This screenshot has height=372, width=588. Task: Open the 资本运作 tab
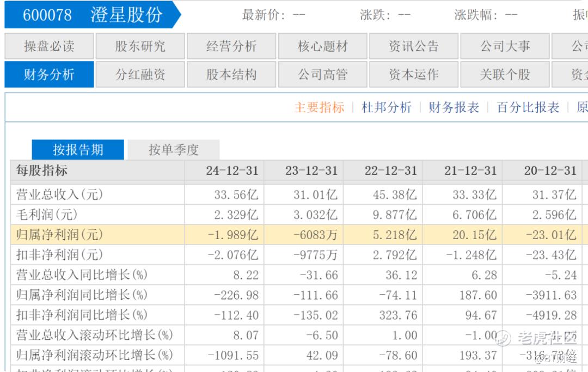pyautogui.click(x=414, y=74)
